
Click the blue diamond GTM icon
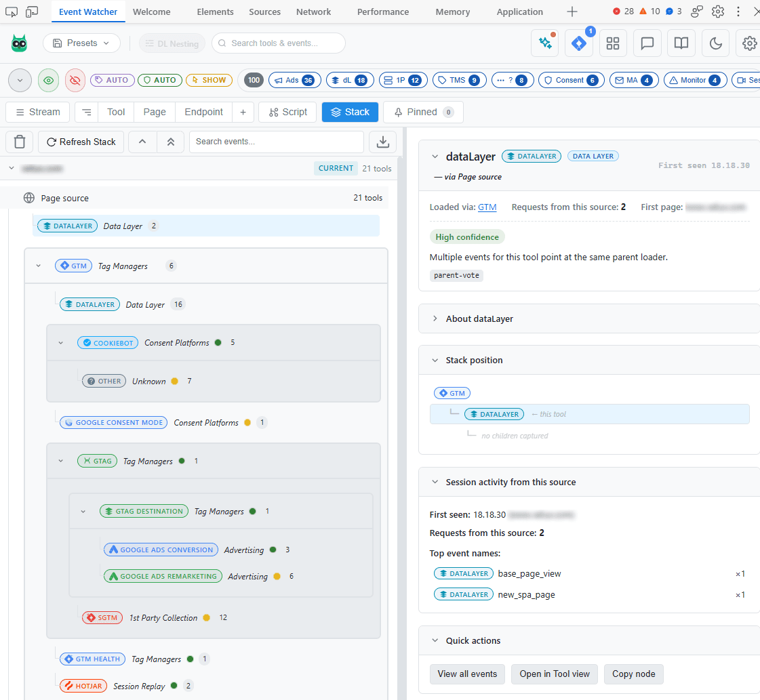click(x=579, y=43)
